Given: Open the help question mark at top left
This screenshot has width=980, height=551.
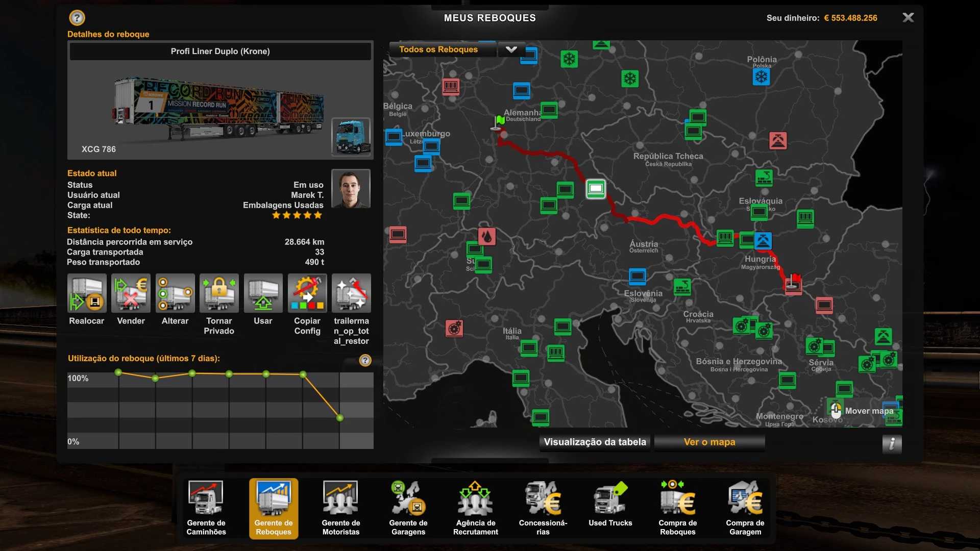Looking at the screenshot, I should (x=77, y=18).
